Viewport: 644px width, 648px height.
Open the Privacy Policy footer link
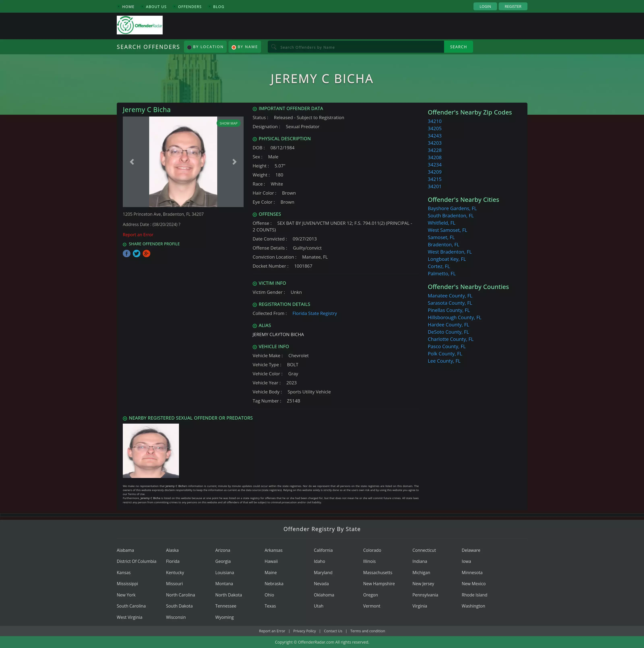click(304, 631)
